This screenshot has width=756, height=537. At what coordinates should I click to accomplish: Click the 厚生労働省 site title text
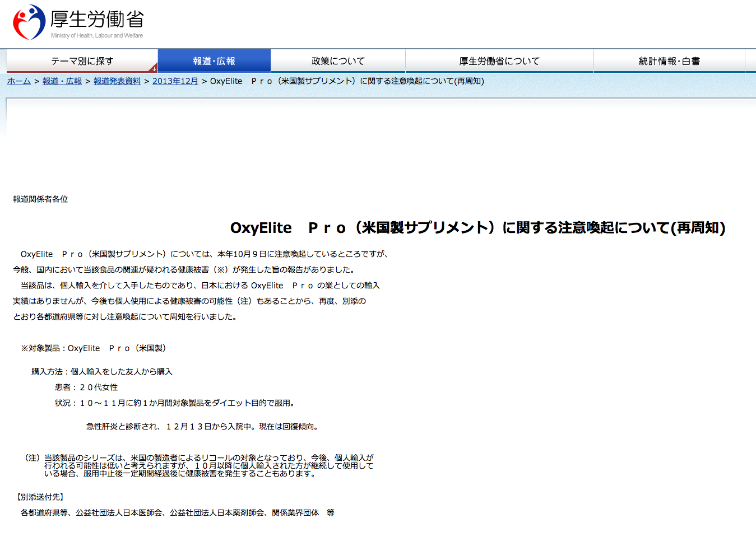[97, 19]
